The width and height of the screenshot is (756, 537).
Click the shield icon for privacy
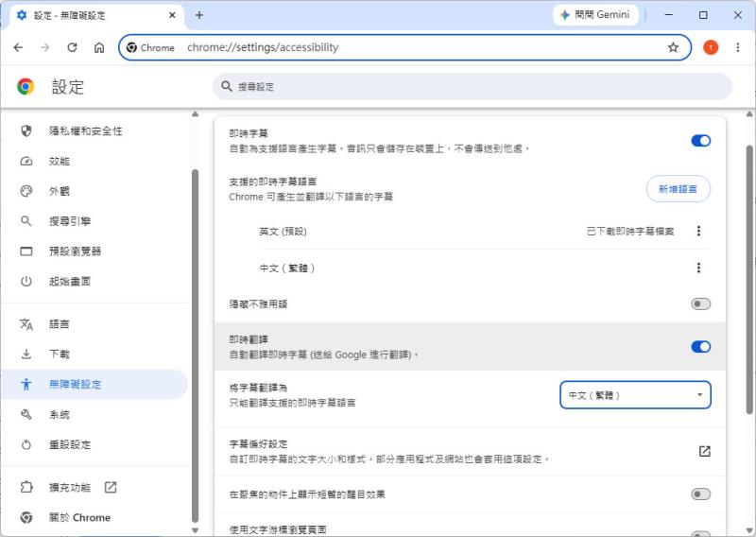[26, 130]
